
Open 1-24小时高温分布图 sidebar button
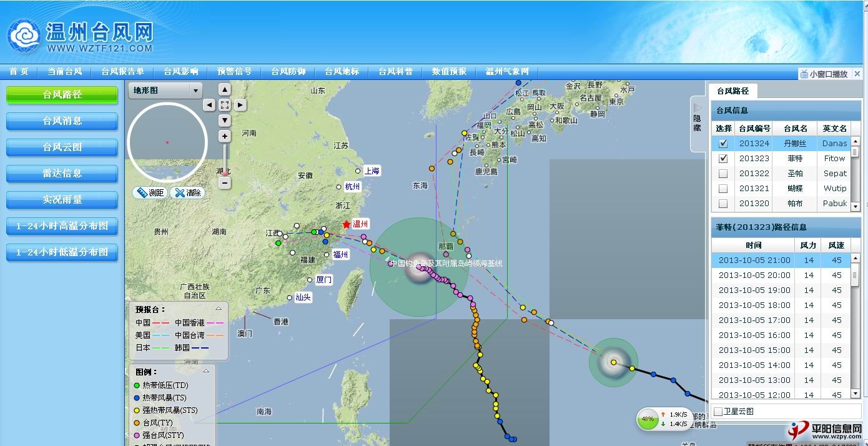pos(62,226)
